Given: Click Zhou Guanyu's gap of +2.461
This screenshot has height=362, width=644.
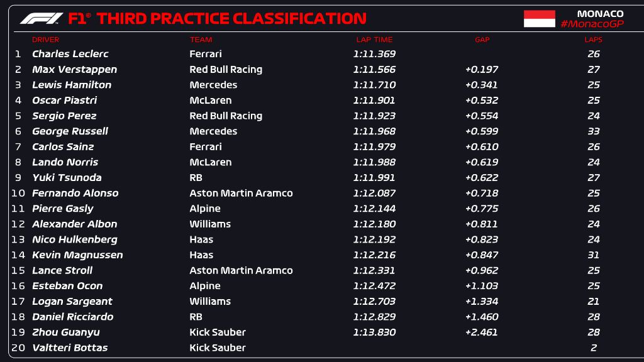Looking at the screenshot, I should 482,332.
